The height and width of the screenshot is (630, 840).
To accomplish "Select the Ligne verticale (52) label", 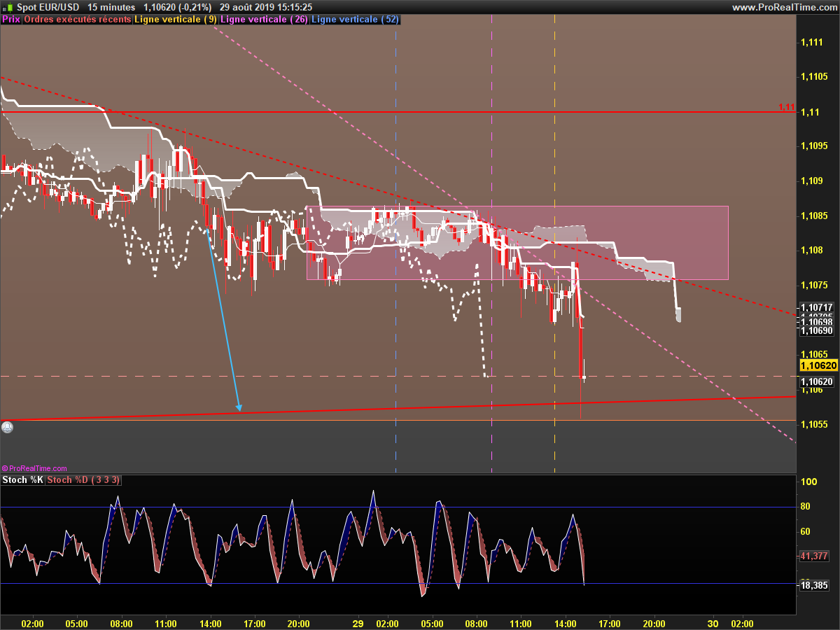I will [355, 20].
